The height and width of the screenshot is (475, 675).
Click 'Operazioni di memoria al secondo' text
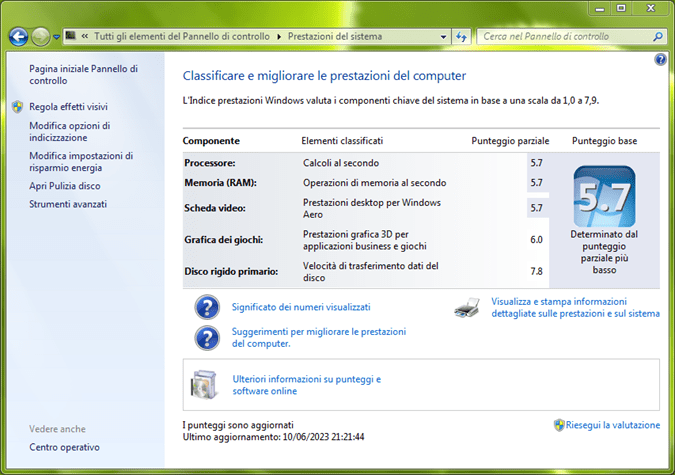pyautogui.click(x=375, y=183)
